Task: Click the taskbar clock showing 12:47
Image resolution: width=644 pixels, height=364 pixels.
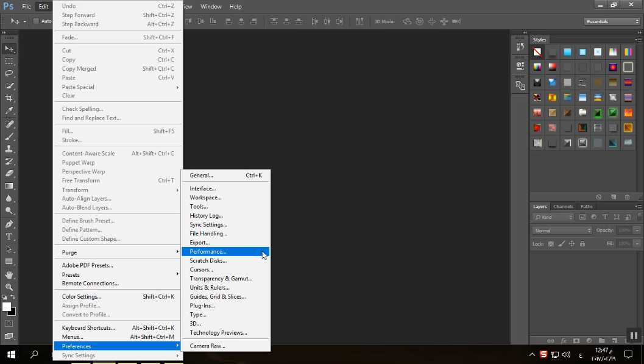Action: (604, 354)
